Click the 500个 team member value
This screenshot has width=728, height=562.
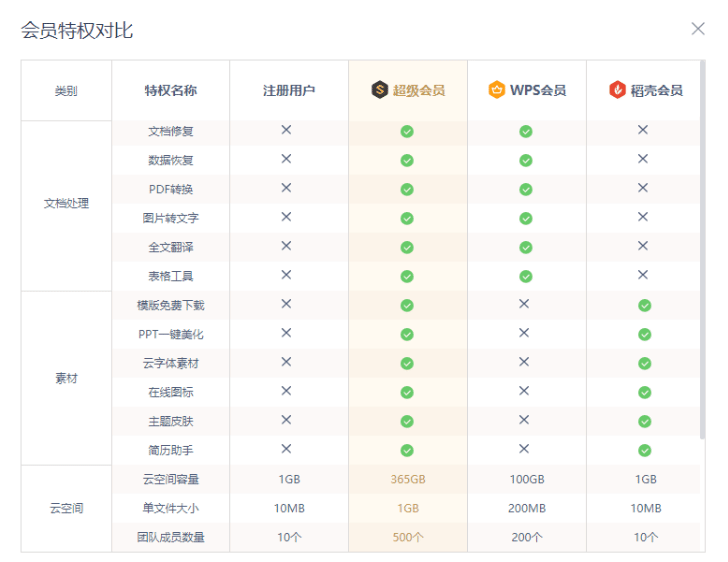point(408,537)
